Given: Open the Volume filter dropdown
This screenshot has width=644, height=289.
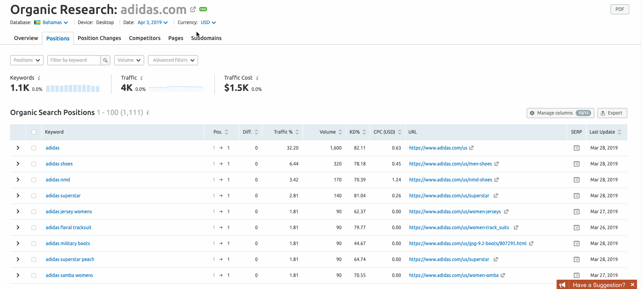Looking at the screenshot, I should click(x=129, y=60).
